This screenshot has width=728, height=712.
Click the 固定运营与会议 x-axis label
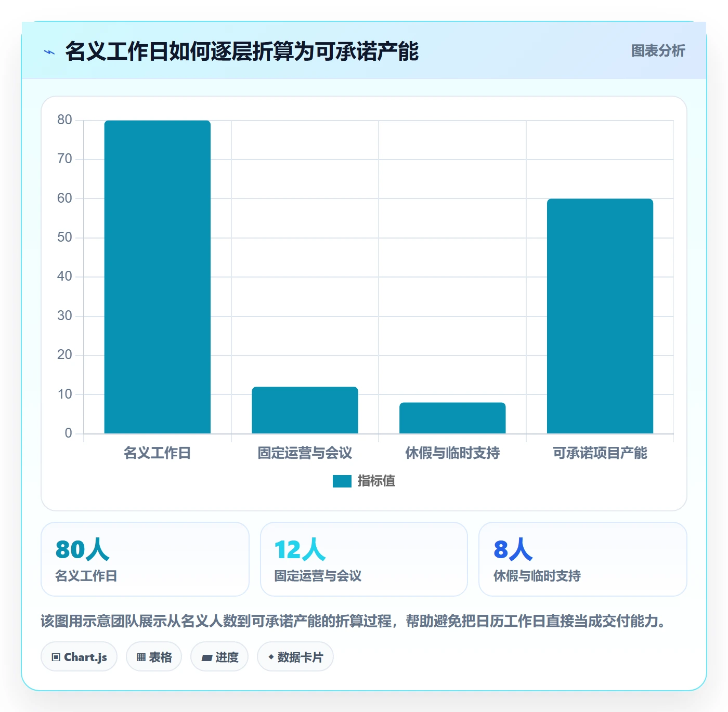[305, 453]
